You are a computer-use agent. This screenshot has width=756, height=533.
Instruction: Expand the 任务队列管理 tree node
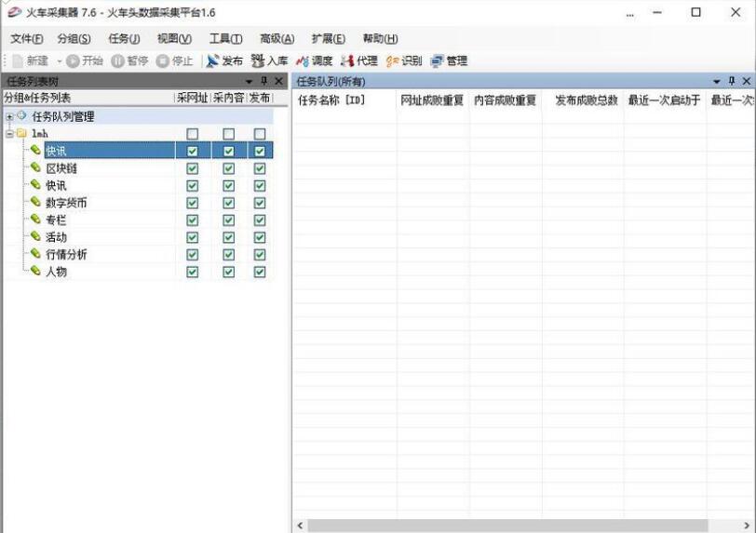[9, 117]
